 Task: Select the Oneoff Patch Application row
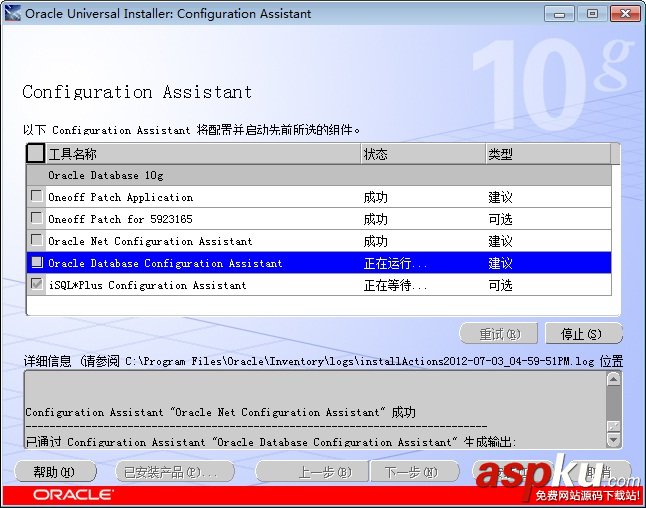(x=319, y=197)
